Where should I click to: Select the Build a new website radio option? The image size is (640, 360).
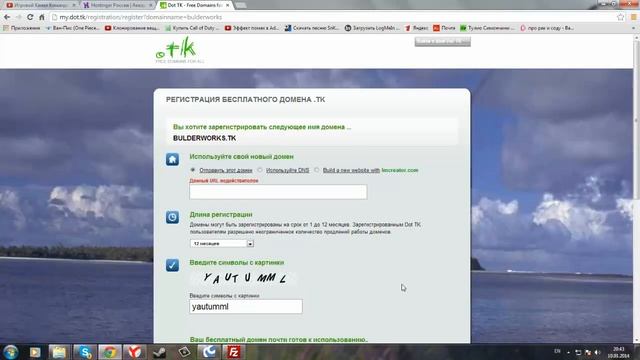[x=316, y=170]
